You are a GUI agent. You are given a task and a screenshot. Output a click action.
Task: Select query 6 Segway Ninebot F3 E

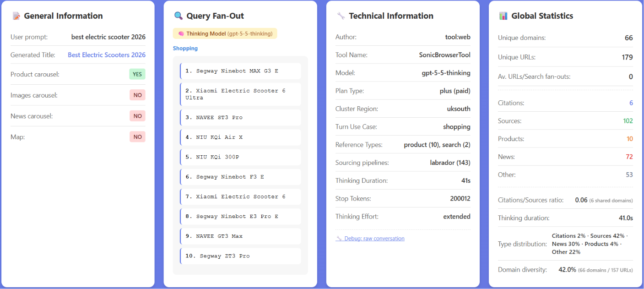coord(240,177)
